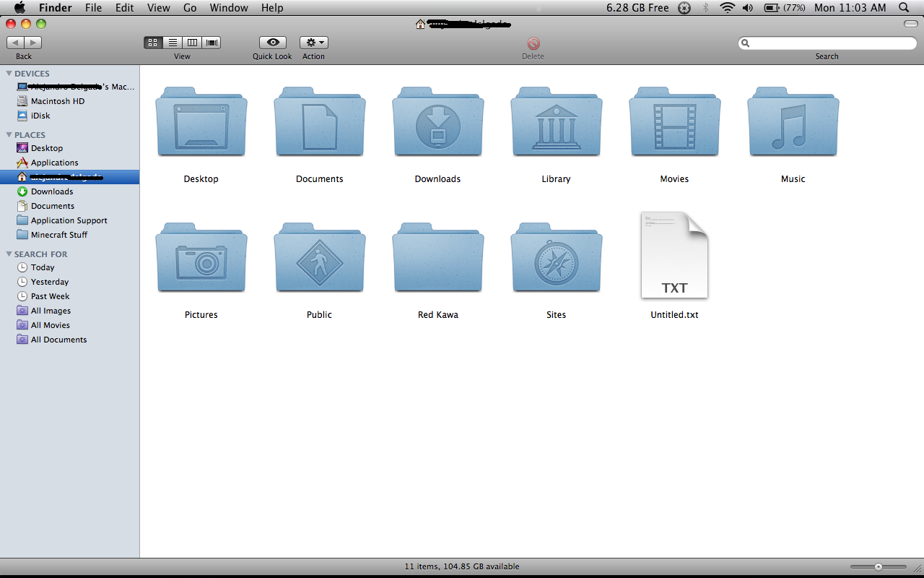Switch to list view
This screenshot has height=578, width=924.
tap(173, 43)
